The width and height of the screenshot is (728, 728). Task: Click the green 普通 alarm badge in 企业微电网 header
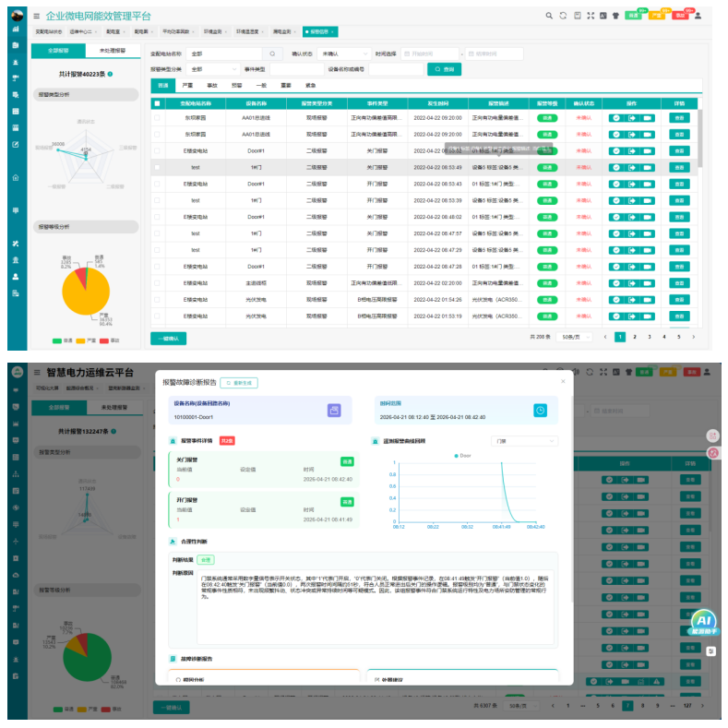pyautogui.click(x=633, y=16)
